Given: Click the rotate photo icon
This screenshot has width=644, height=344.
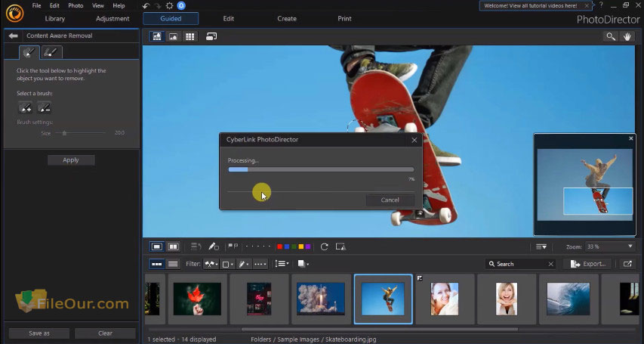Looking at the screenshot, I should 325,246.
